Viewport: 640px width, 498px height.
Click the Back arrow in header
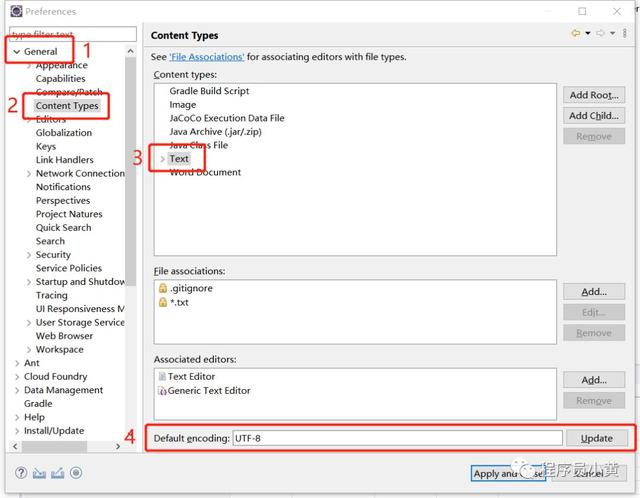(576, 33)
